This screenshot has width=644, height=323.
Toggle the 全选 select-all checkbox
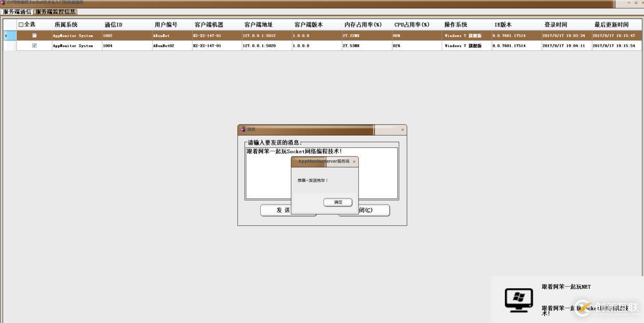point(20,24)
